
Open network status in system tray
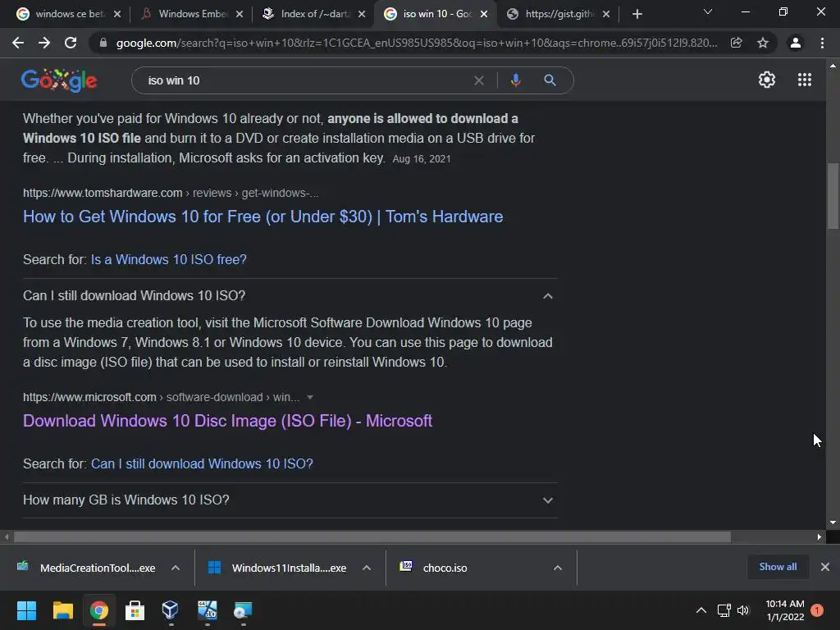(x=724, y=610)
